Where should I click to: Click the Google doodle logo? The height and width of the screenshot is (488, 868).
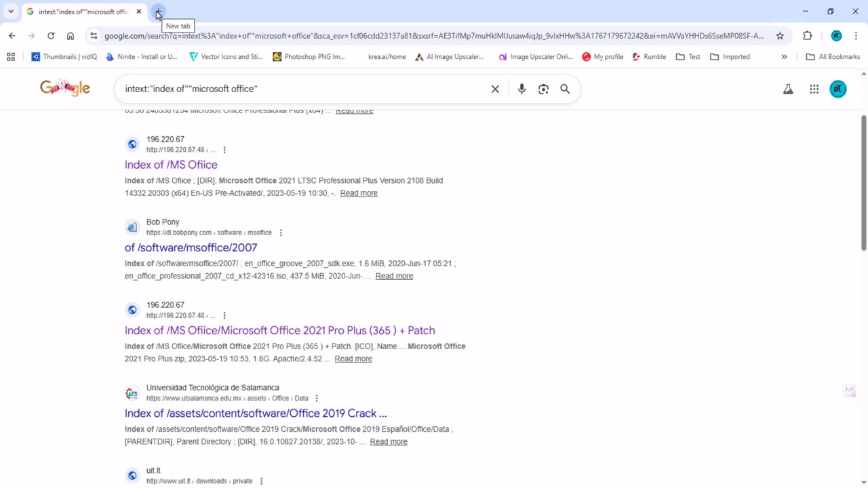pyautogui.click(x=65, y=88)
